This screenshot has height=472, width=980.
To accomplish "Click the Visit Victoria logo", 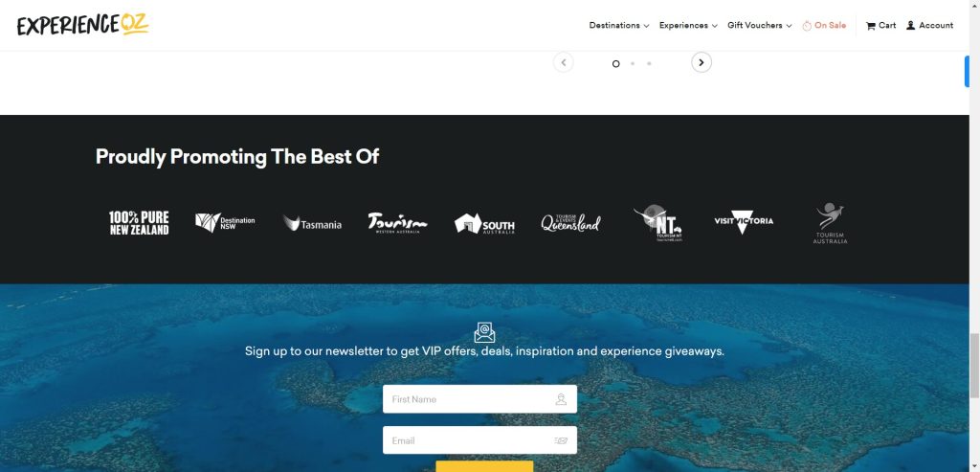I will click(744, 222).
